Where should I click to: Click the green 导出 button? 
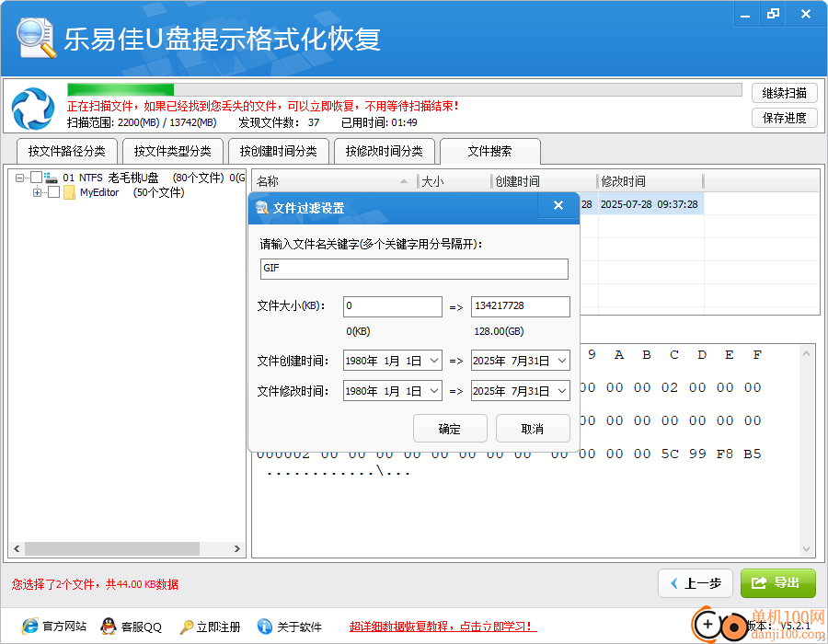tap(777, 583)
